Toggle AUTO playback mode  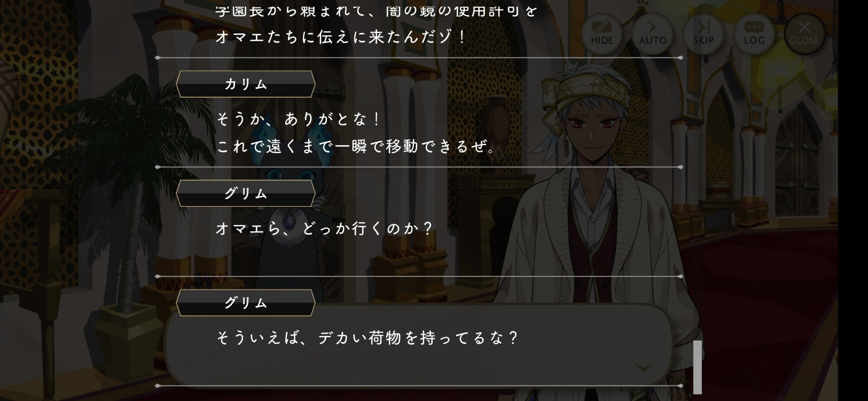point(652,34)
